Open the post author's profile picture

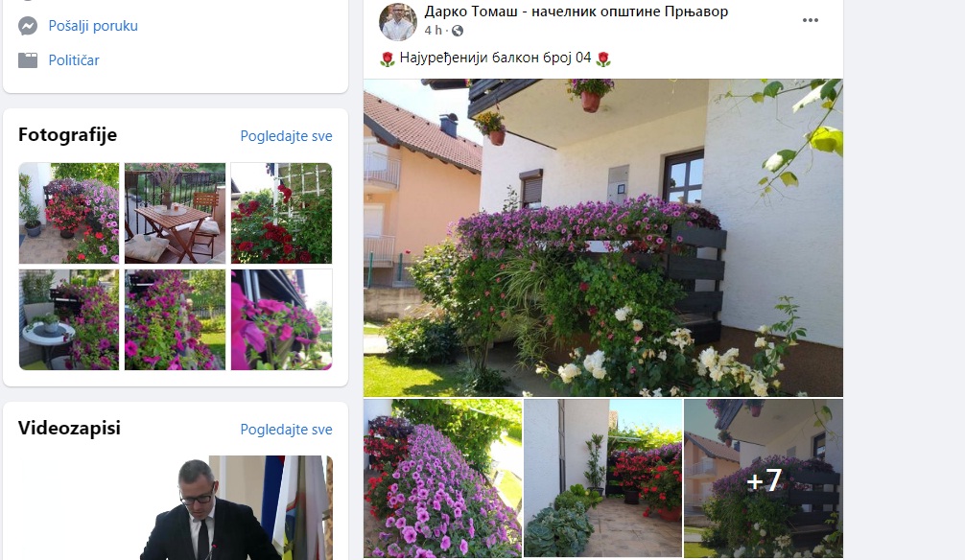397,21
